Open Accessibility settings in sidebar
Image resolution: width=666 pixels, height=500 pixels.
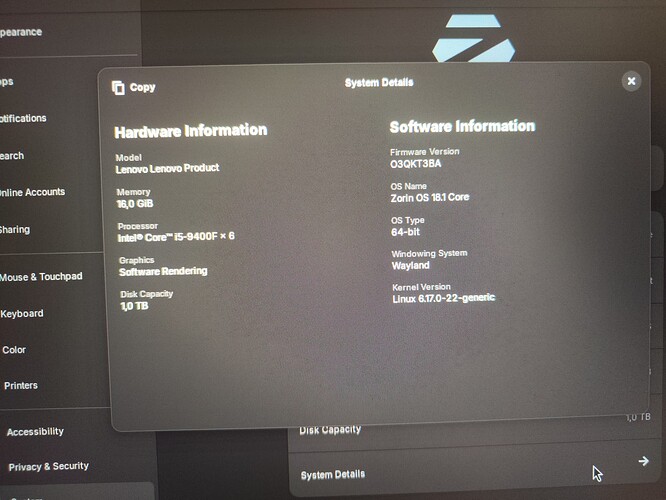coord(35,432)
